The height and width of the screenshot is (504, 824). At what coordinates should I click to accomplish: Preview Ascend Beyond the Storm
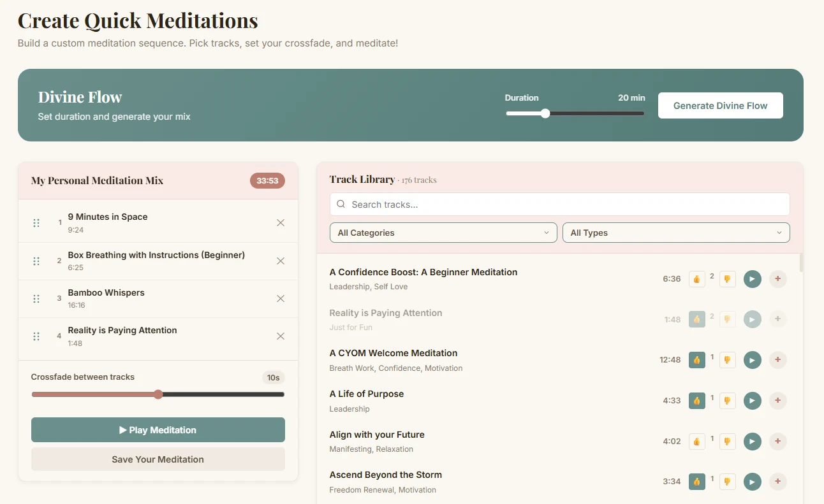(x=753, y=482)
